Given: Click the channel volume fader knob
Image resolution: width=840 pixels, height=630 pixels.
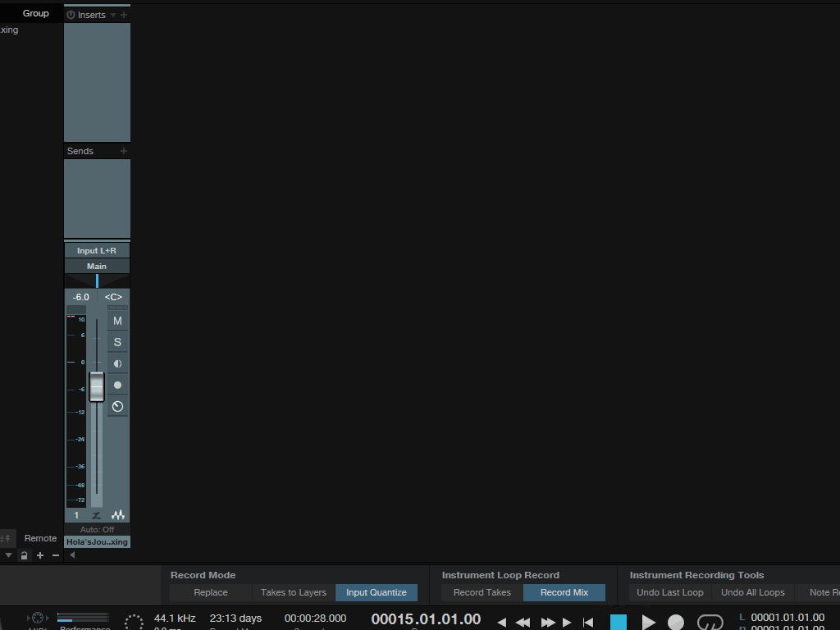Looking at the screenshot, I should click(x=97, y=387).
